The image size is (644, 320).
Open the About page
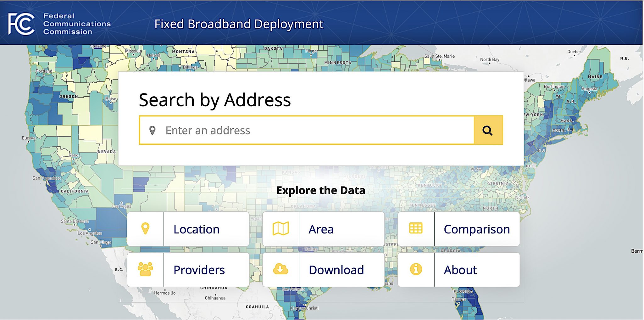pyautogui.click(x=460, y=270)
